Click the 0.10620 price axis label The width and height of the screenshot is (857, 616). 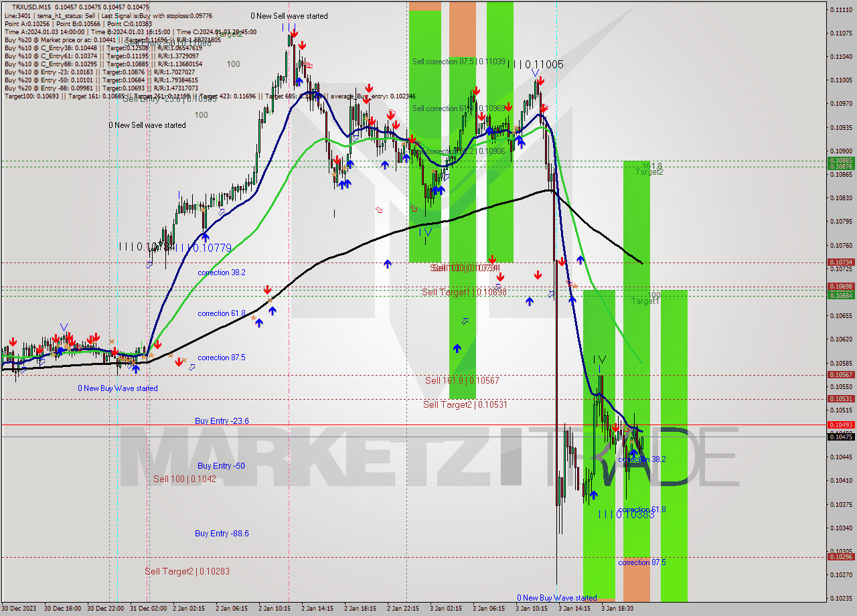pyautogui.click(x=841, y=339)
